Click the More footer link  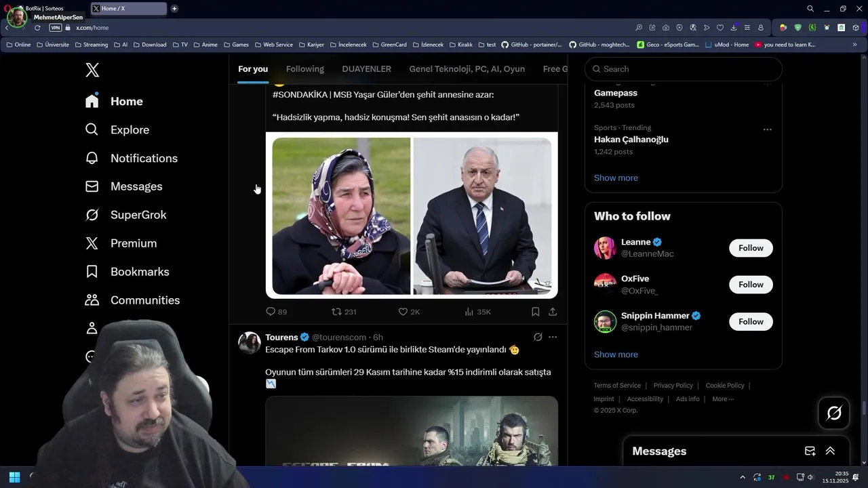point(723,399)
